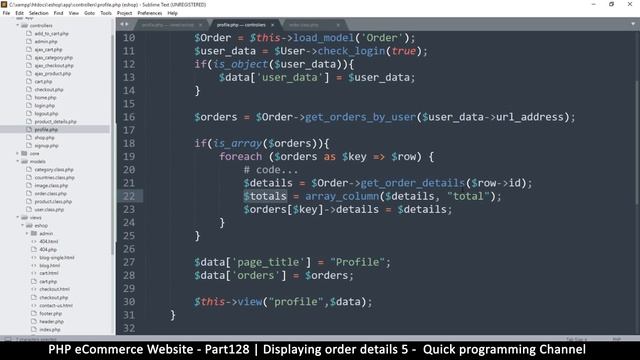Open the File menu
Screen dimensions: 640x360
pyautogui.click(x=6, y=13)
